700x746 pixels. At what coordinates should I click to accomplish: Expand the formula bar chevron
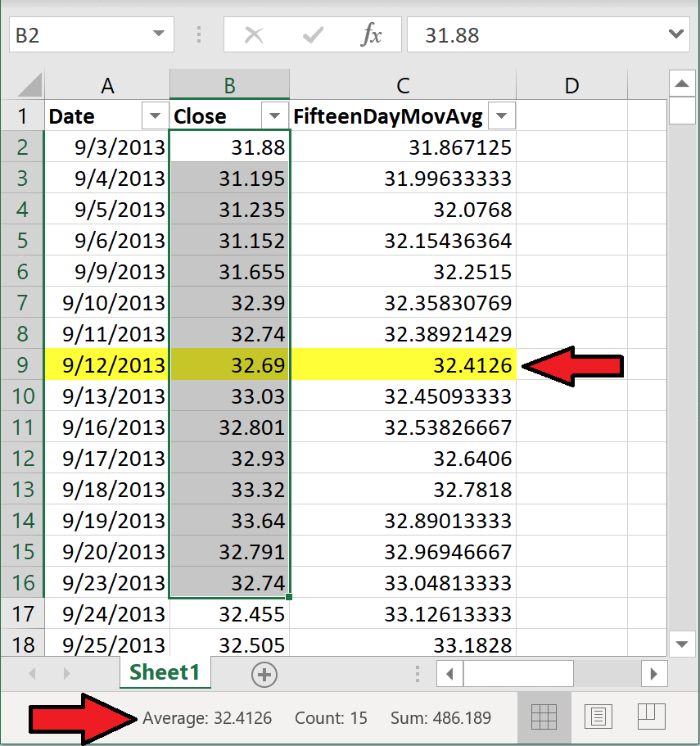[675, 34]
